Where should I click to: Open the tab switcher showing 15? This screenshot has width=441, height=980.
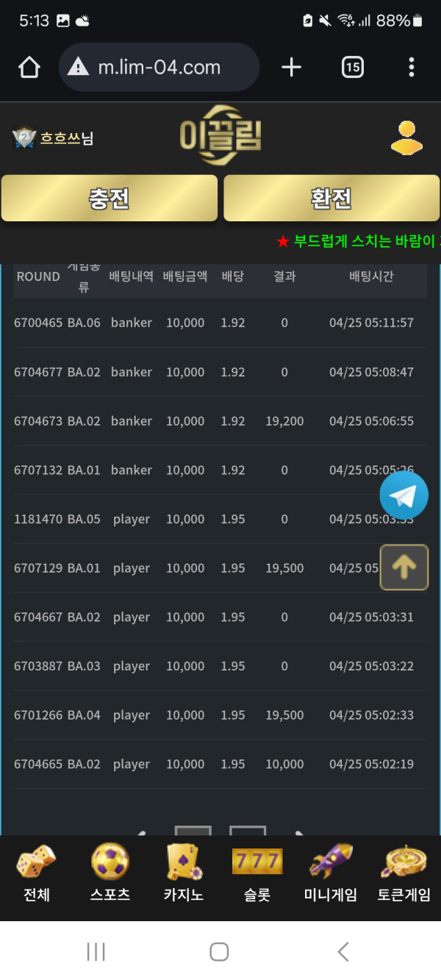click(353, 68)
